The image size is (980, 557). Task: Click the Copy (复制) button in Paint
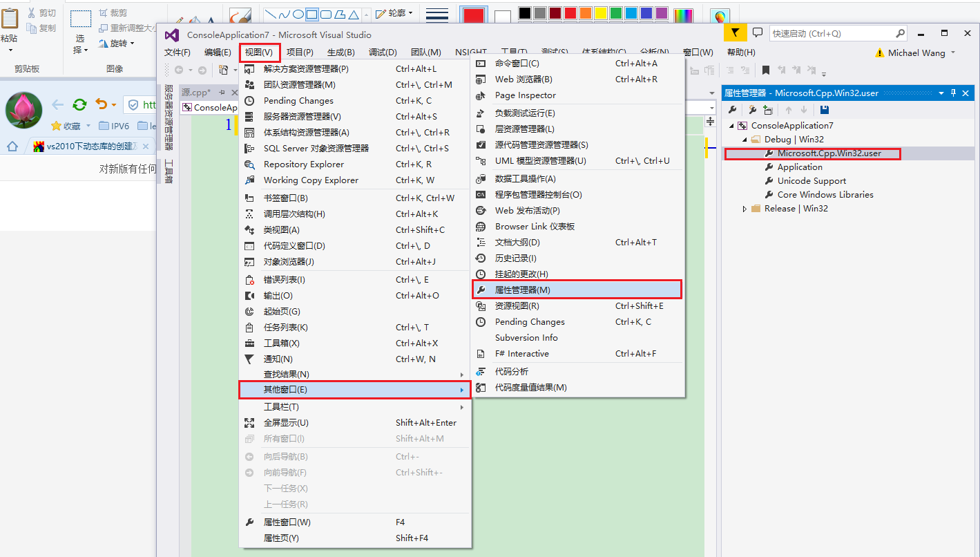[41, 28]
